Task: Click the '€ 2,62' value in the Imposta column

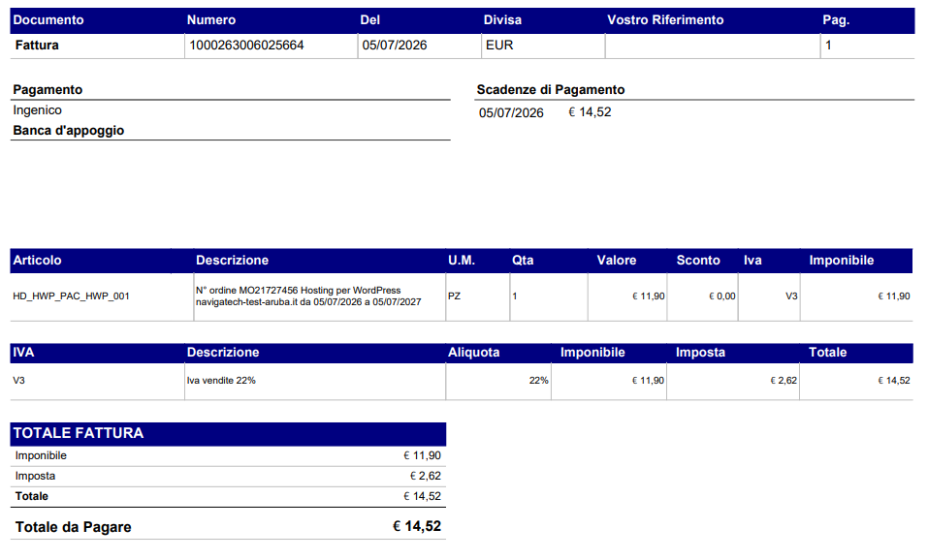Action: click(x=784, y=380)
